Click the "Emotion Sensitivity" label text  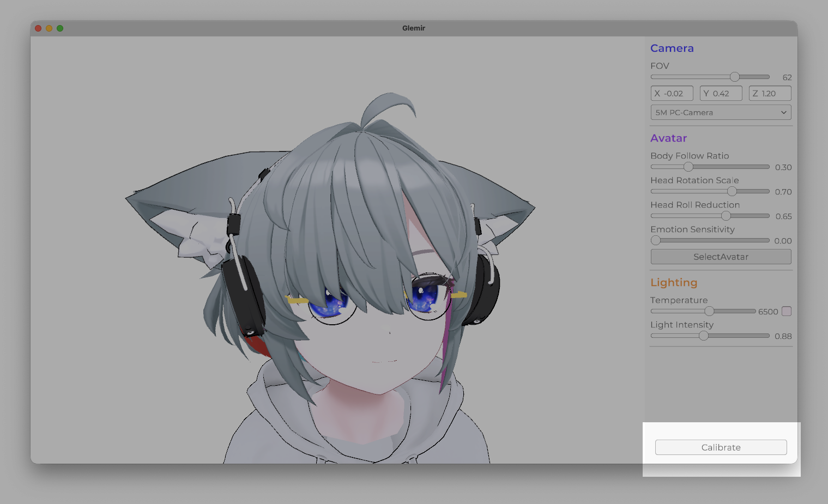click(692, 229)
